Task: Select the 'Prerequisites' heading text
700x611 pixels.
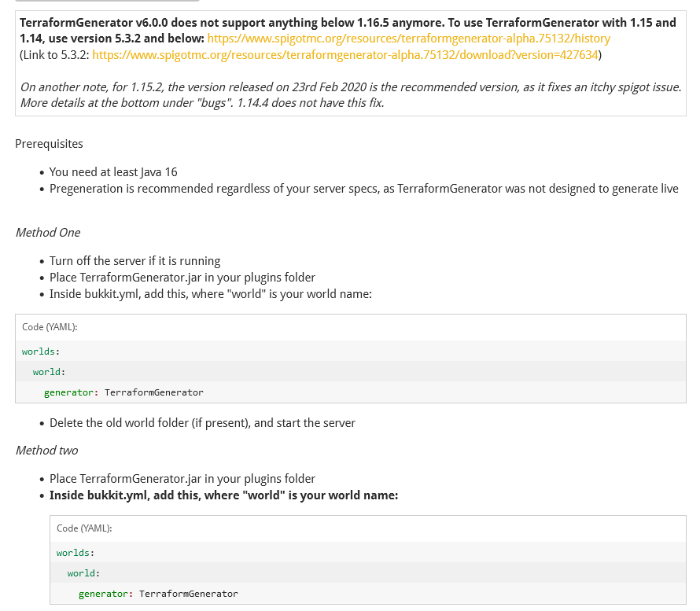Action: tap(49, 144)
